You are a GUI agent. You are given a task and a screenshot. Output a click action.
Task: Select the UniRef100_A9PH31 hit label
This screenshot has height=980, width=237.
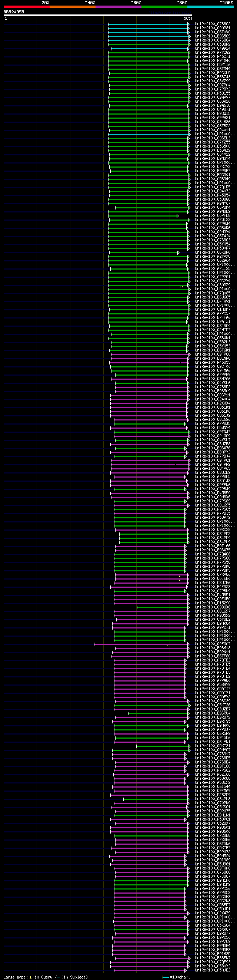point(213,118)
